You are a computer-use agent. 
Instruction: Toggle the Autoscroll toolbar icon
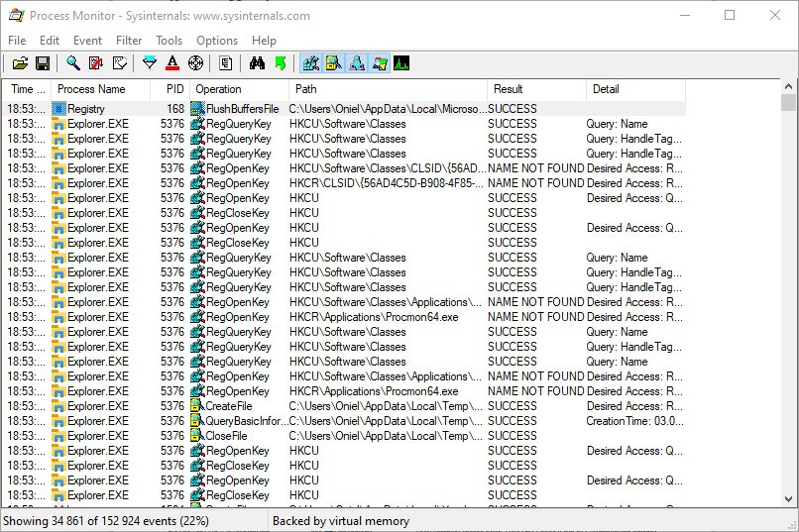(96, 63)
